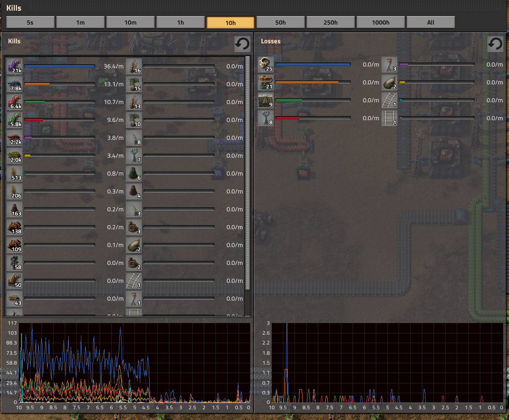Screen dimensions: 509x420
Task: Select the 1000h time range
Action: pos(380,22)
